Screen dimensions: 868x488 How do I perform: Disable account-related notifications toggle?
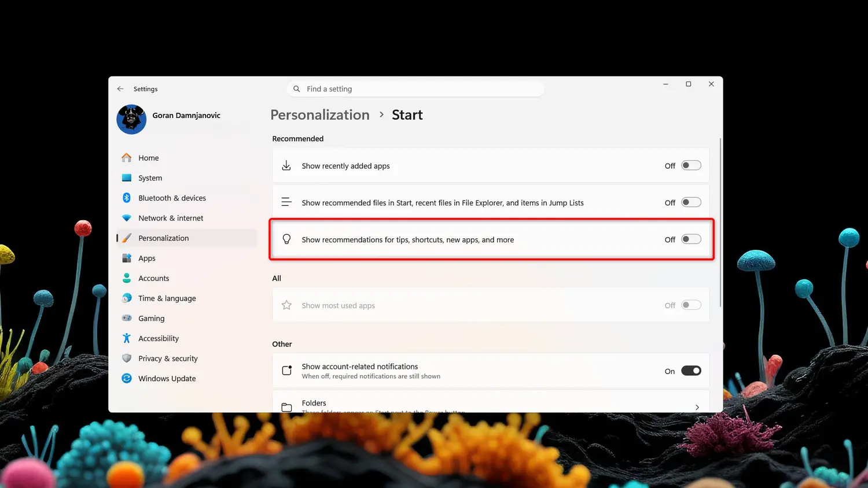pos(691,371)
